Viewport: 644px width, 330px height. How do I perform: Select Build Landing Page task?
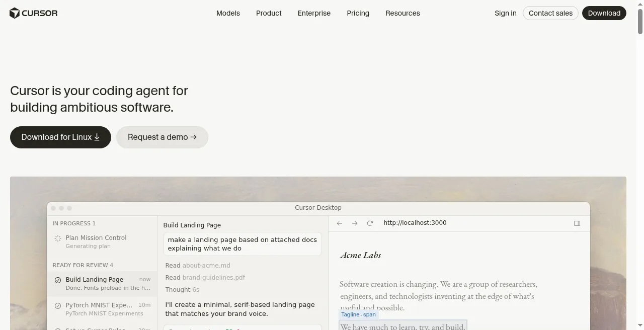tap(102, 283)
